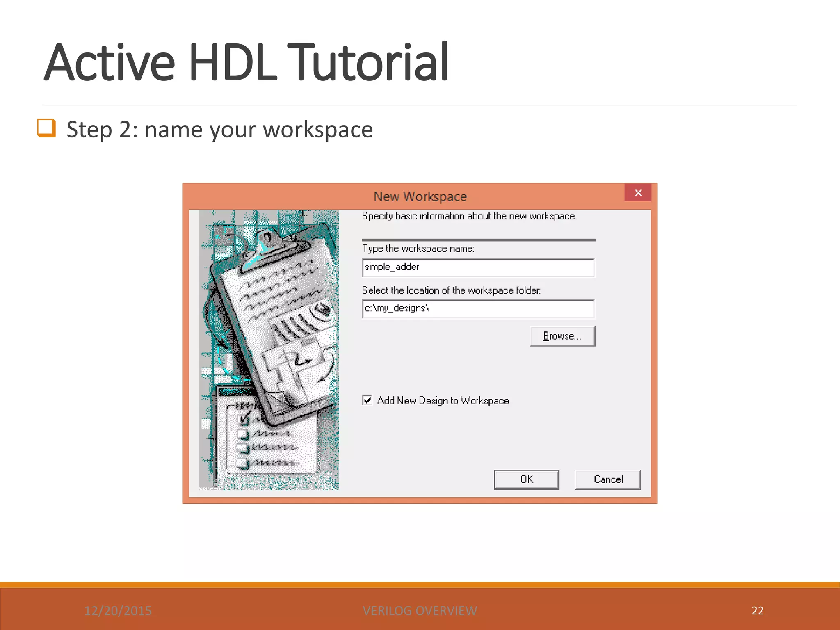Toggle Add New Design to Workspace checkbox
This screenshot has width=840, height=630.
click(367, 400)
